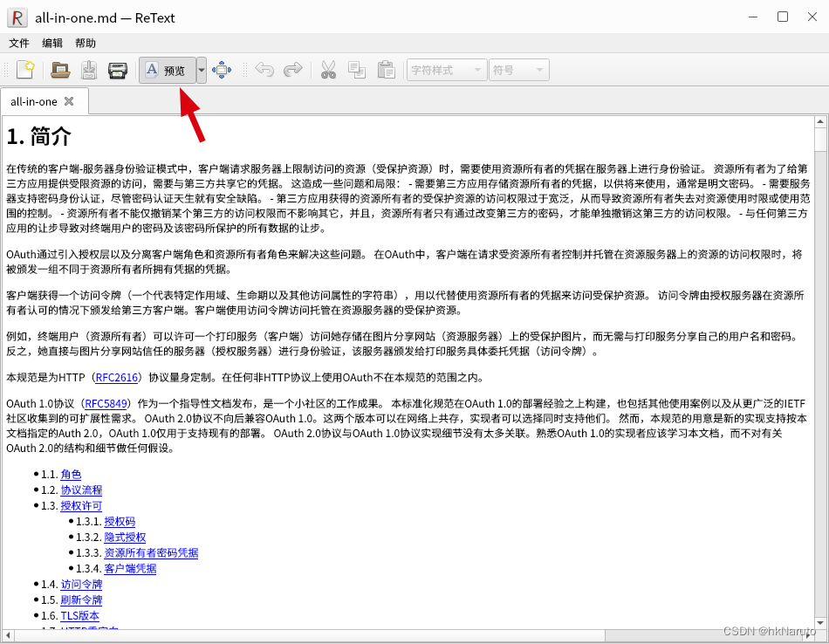Open the 授权码 section link
Image resolution: width=829 pixels, height=644 pixels.
[119, 521]
